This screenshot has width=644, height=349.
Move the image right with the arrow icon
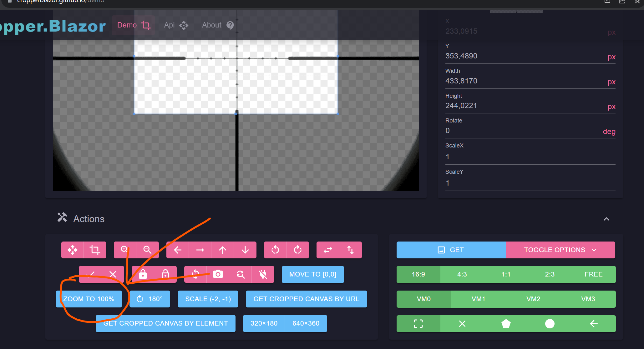point(200,250)
